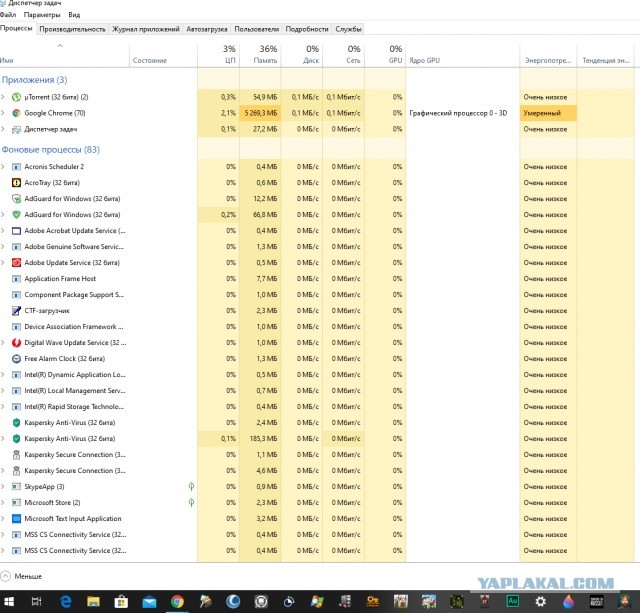The image size is (640, 613).
Task: Select the AcroTray process icon
Action: pyautogui.click(x=16, y=183)
